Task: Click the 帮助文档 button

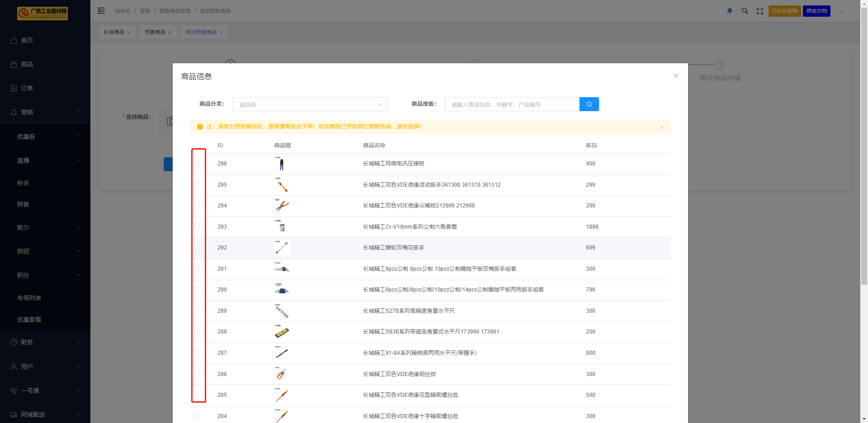Action: 816,11
